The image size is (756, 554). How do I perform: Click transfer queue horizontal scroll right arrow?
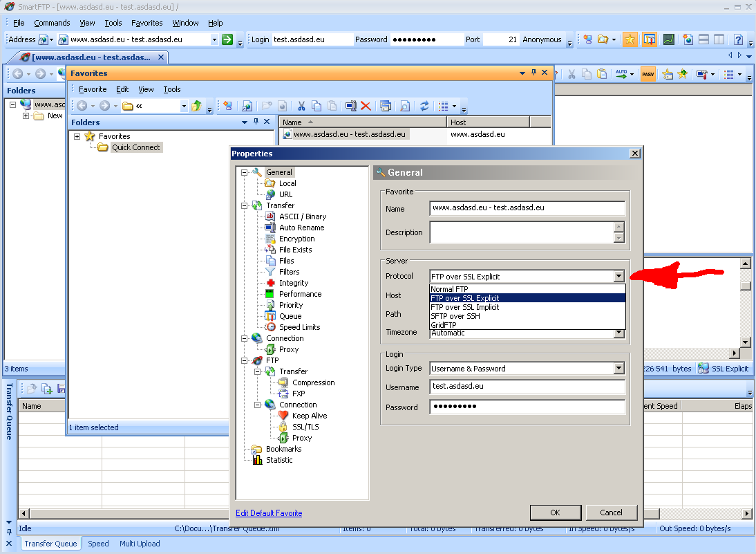point(747,513)
